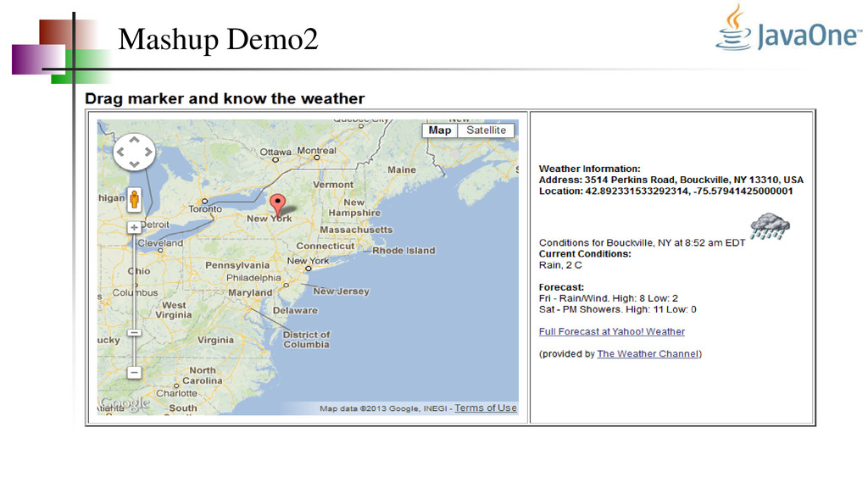The width and height of the screenshot is (868, 488).
Task: Click the Rhode Island label
Action: (403, 251)
